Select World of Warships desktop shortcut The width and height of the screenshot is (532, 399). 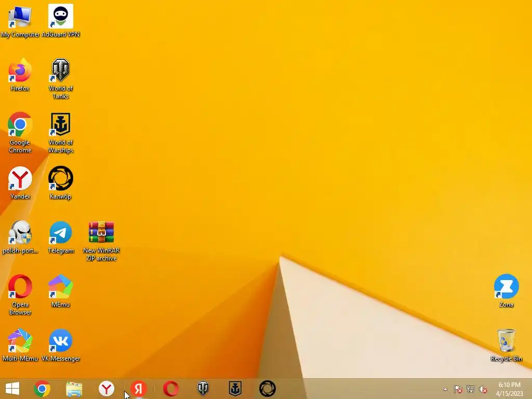click(x=61, y=132)
